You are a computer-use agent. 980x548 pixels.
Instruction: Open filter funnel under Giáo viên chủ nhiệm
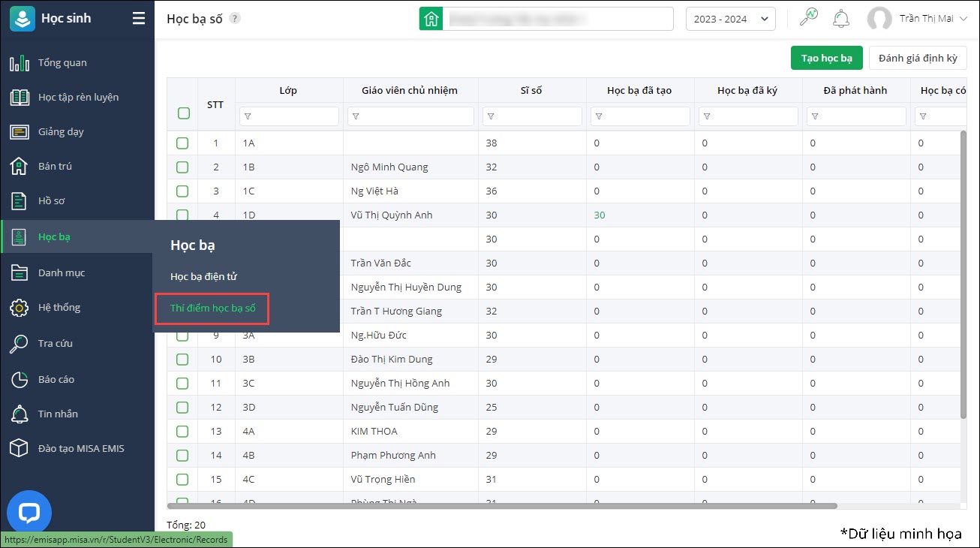(356, 116)
